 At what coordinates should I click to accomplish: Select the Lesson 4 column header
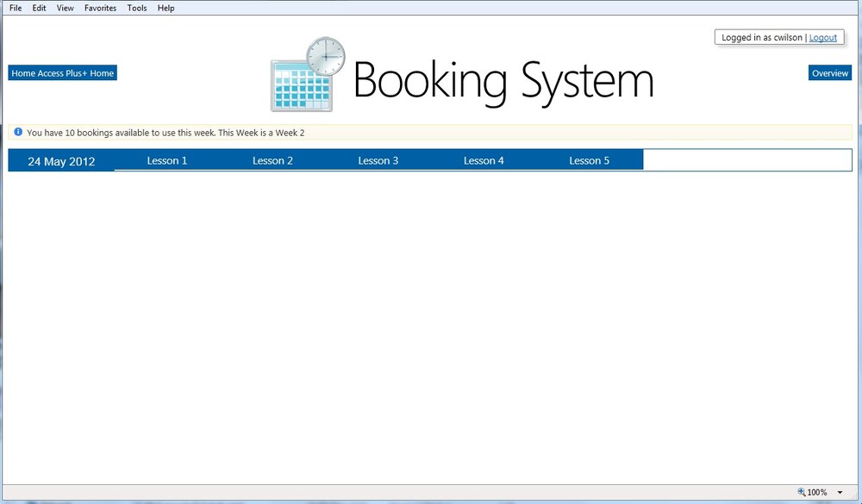click(x=484, y=160)
